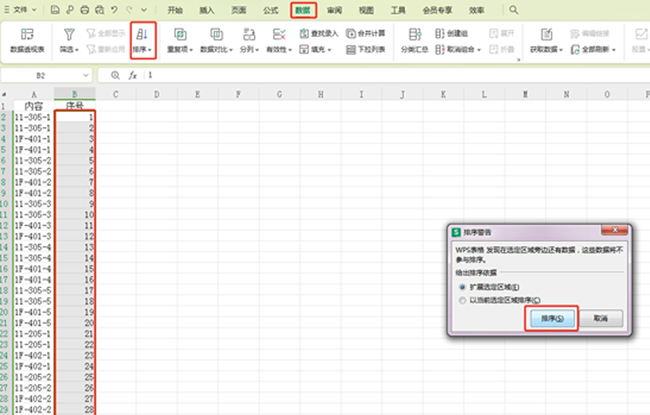Switch to the 公式 (Formulas) tab
Image resolution: width=650 pixels, height=415 pixels.
[x=270, y=10]
